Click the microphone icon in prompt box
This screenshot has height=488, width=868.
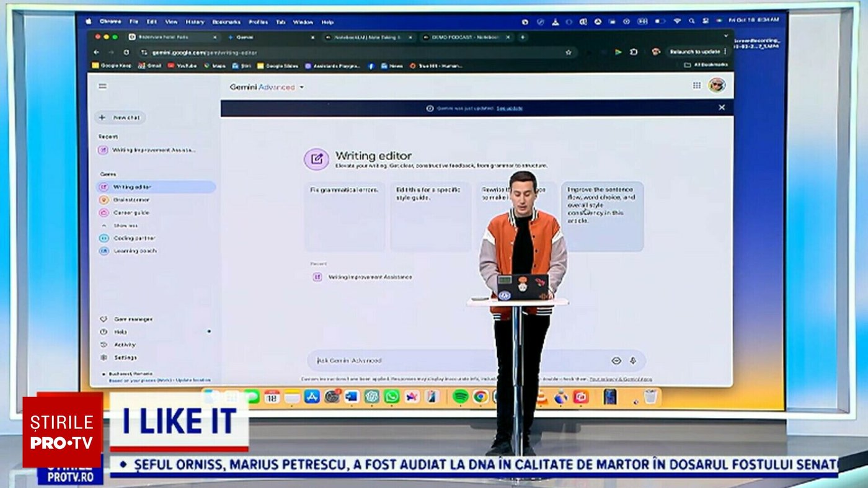click(633, 360)
